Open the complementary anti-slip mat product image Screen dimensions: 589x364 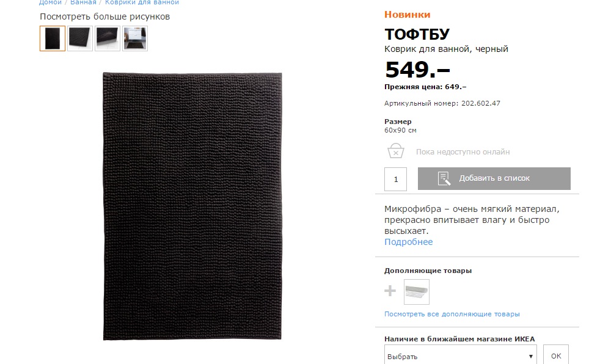coord(417,292)
